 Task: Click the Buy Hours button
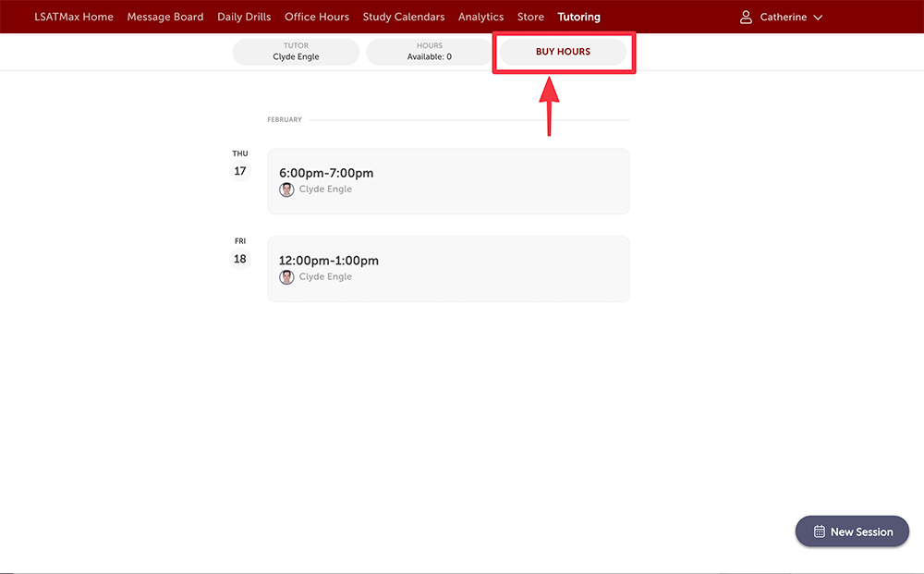563,52
